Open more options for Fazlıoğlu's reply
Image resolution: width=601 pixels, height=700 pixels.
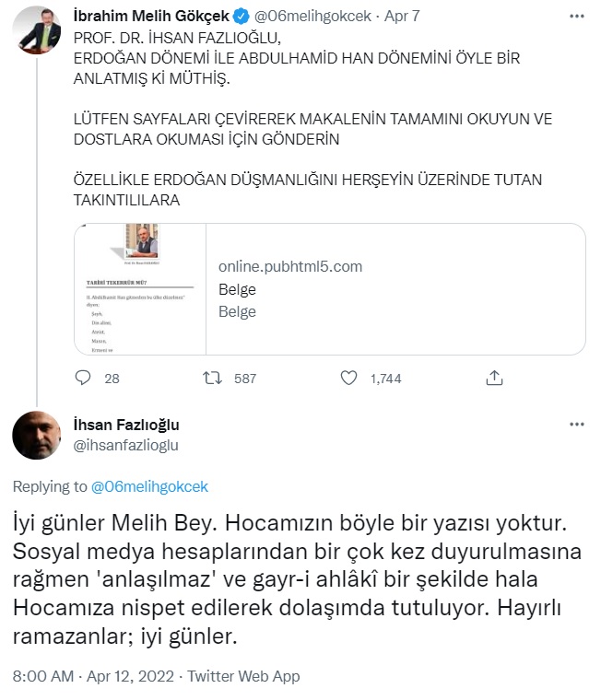[x=577, y=425]
